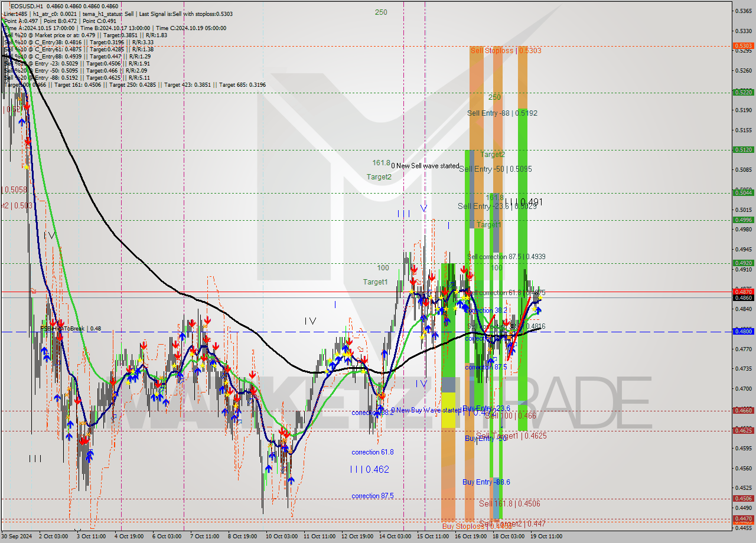The height and width of the screenshot is (543, 756).
Task: Click 'FSB-HighToBreak | 0.48' label
Action: tap(70, 329)
